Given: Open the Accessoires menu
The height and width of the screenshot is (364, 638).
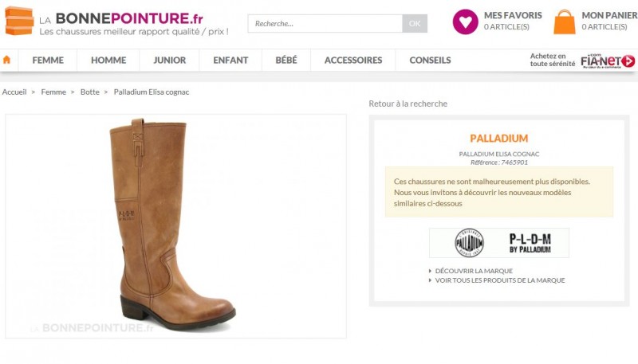Looking at the screenshot, I should (353, 61).
